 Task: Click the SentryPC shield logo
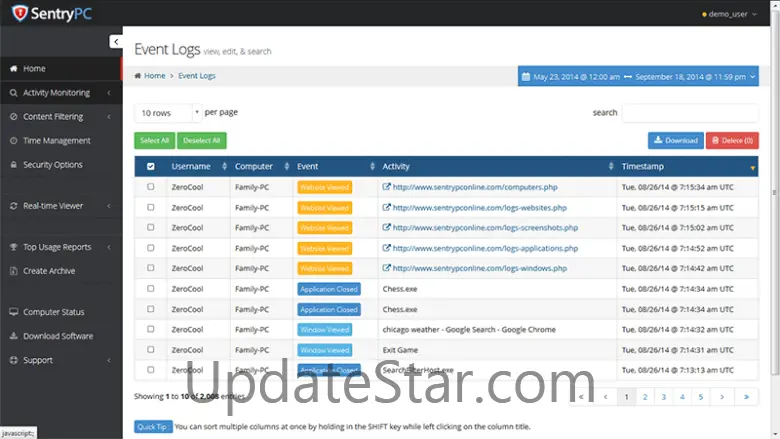[19, 13]
